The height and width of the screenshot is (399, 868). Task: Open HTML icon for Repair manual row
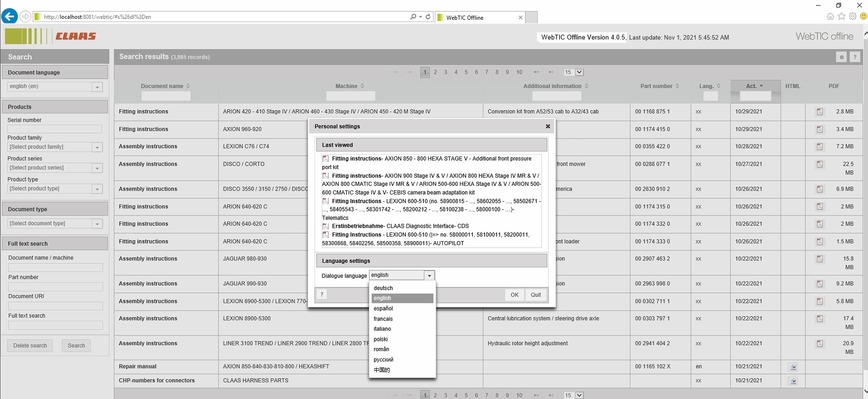[793, 367]
